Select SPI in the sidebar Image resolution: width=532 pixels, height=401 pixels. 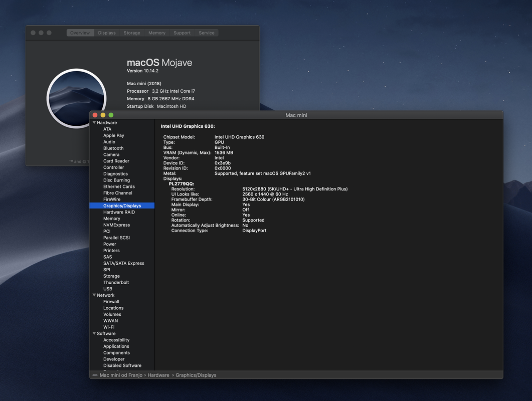click(107, 270)
